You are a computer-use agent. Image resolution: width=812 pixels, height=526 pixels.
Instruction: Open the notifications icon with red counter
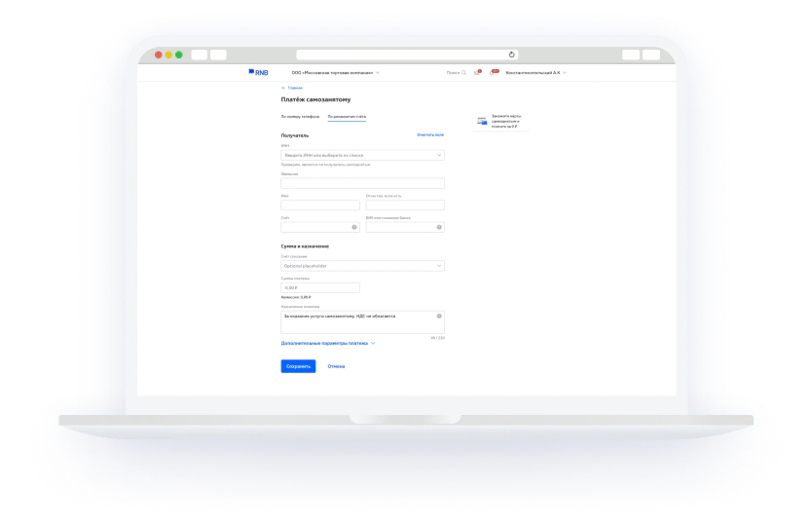[494, 72]
